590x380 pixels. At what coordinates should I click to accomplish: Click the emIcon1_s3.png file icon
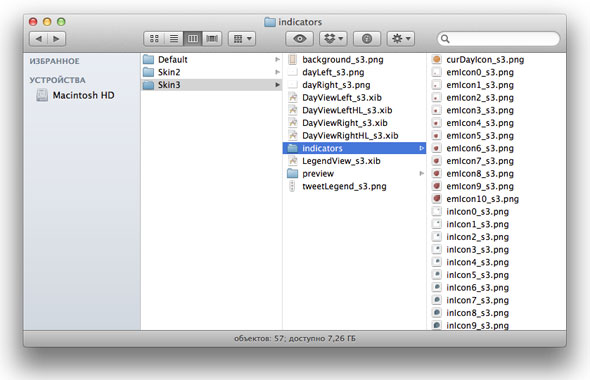coord(436,85)
